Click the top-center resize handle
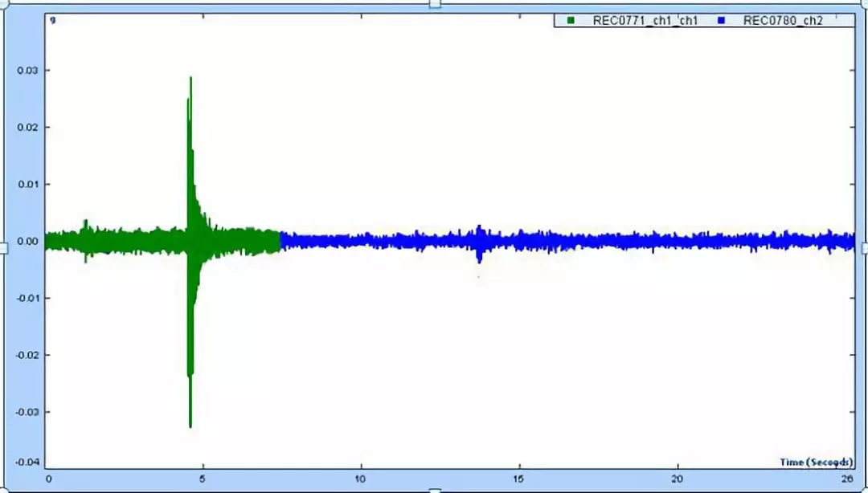The height and width of the screenshot is (493, 868). [x=435, y=4]
